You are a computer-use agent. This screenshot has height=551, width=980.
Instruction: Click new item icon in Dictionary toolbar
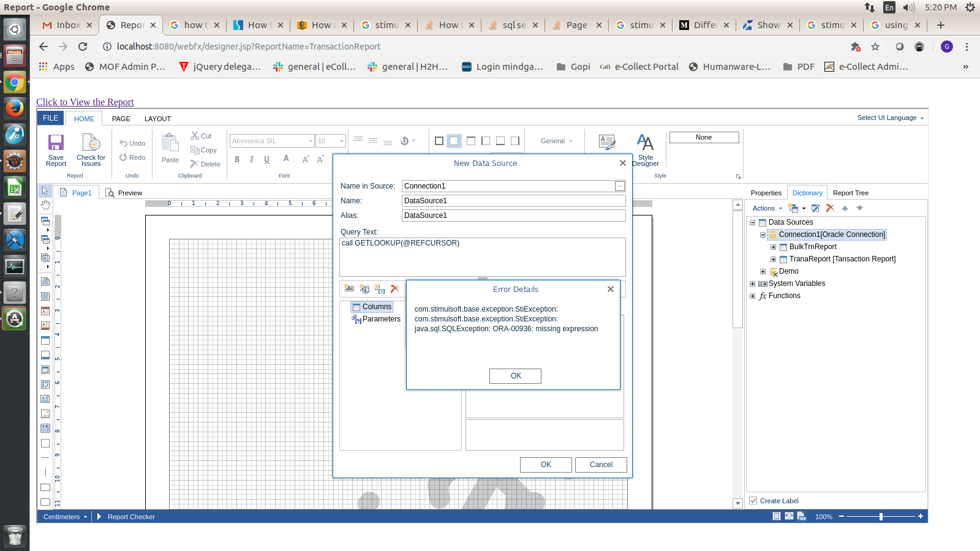click(x=794, y=208)
